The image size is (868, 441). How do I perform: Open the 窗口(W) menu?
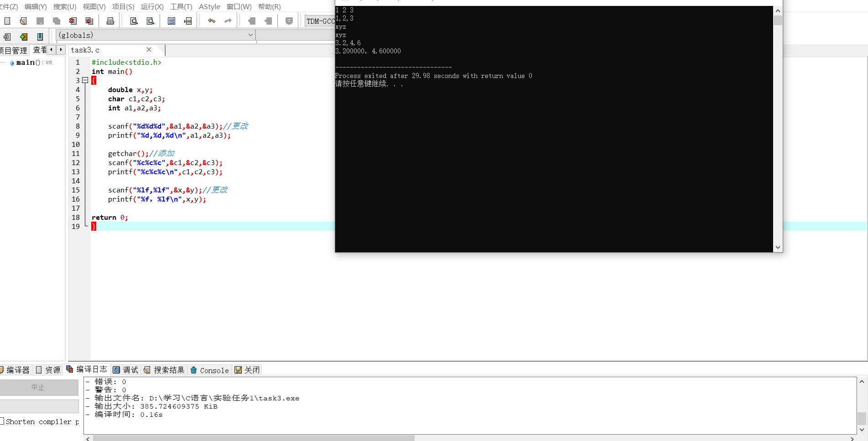click(x=239, y=6)
